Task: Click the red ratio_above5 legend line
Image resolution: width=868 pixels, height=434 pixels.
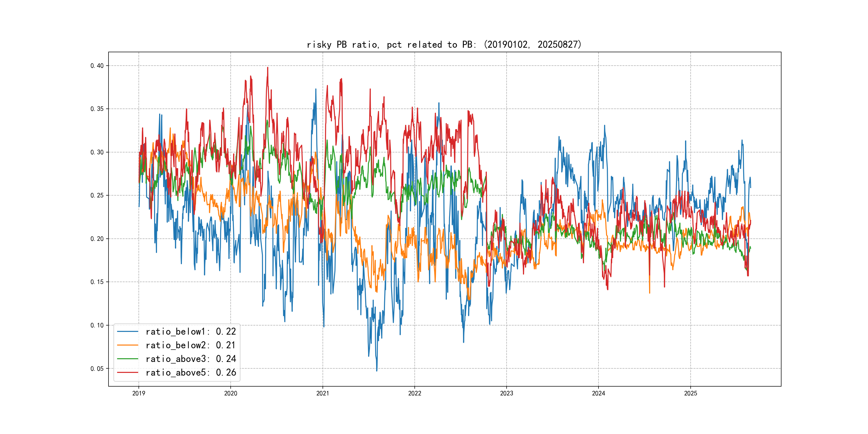Action: (127, 372)
